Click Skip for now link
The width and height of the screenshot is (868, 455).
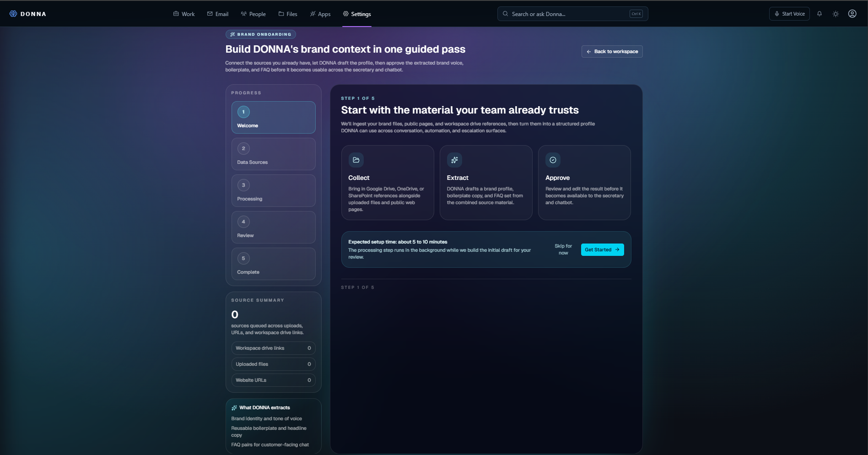tap(563, 249)
